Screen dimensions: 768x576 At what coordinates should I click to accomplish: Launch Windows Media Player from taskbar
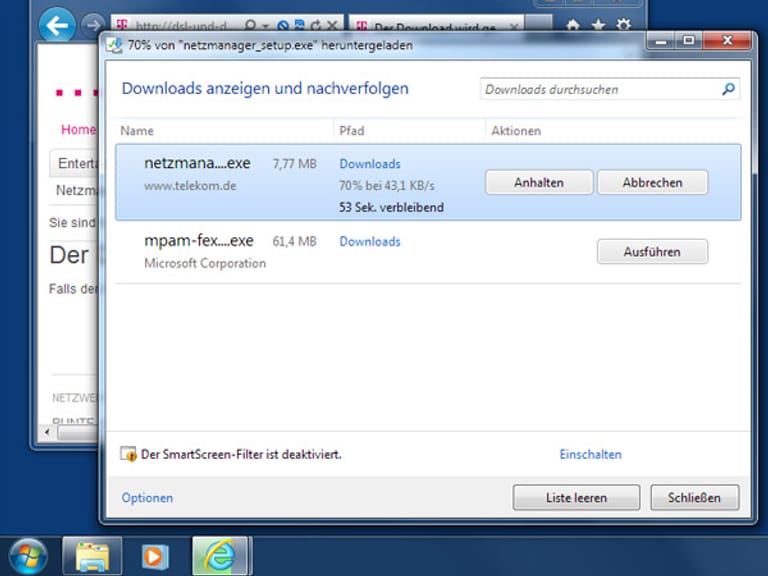click(x=155, y=556)
